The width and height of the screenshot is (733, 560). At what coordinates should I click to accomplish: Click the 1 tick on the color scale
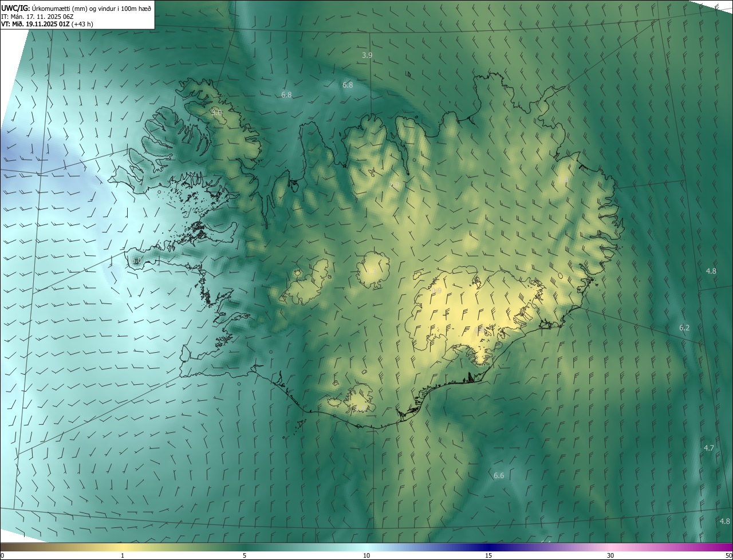pyautogui.click(x=123, y=555)
